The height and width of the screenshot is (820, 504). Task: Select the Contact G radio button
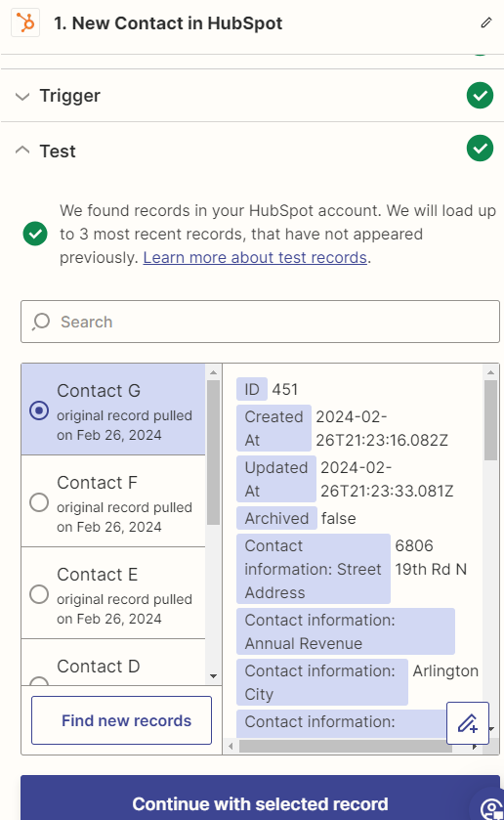[39, 410]
